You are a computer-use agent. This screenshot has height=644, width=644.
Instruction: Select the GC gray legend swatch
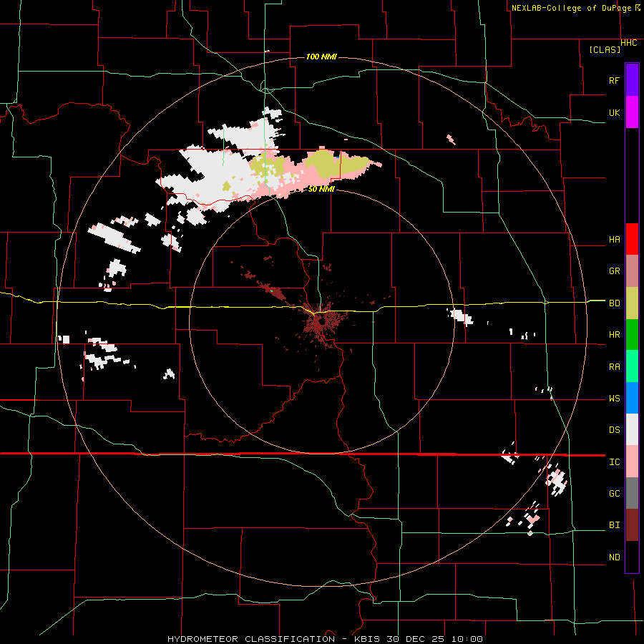[632, 493]
